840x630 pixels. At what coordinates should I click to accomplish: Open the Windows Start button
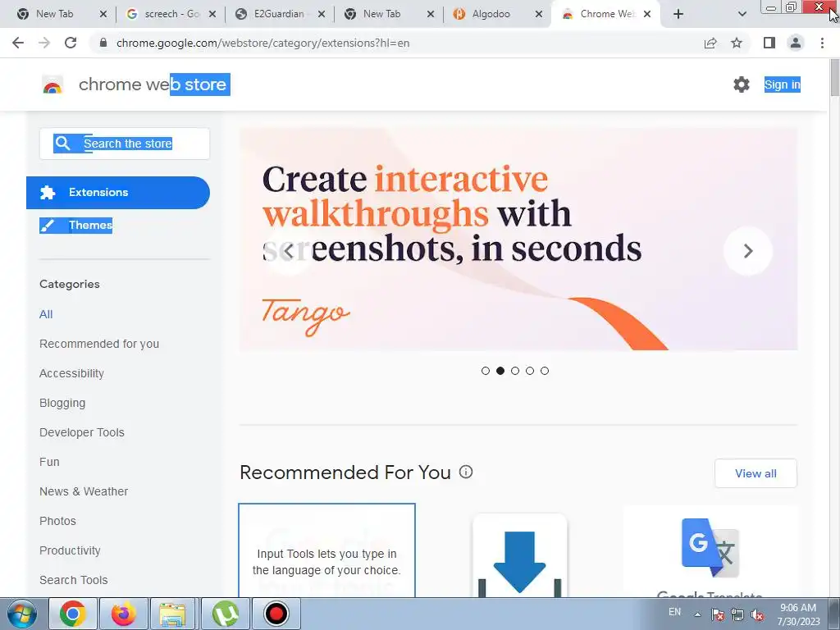point(22,614)
